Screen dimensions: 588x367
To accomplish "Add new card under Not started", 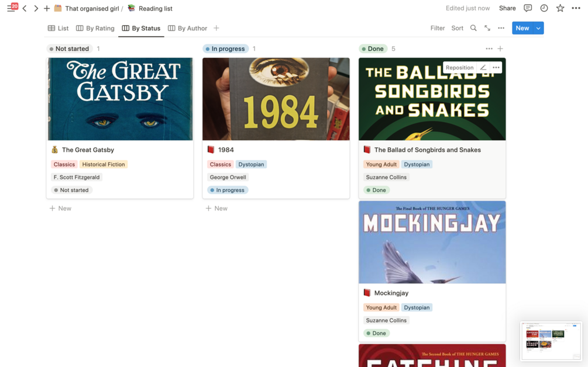I will pyautogui.click(x=60, y=208).
